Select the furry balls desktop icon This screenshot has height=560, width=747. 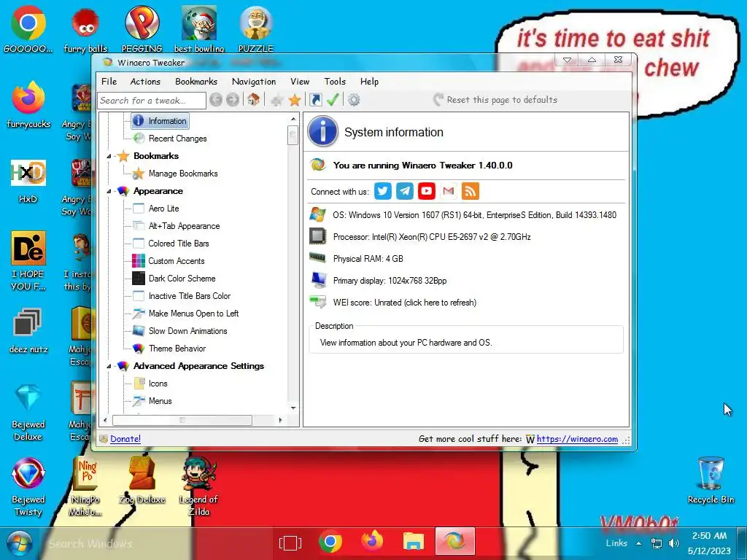tap(85, 29)
